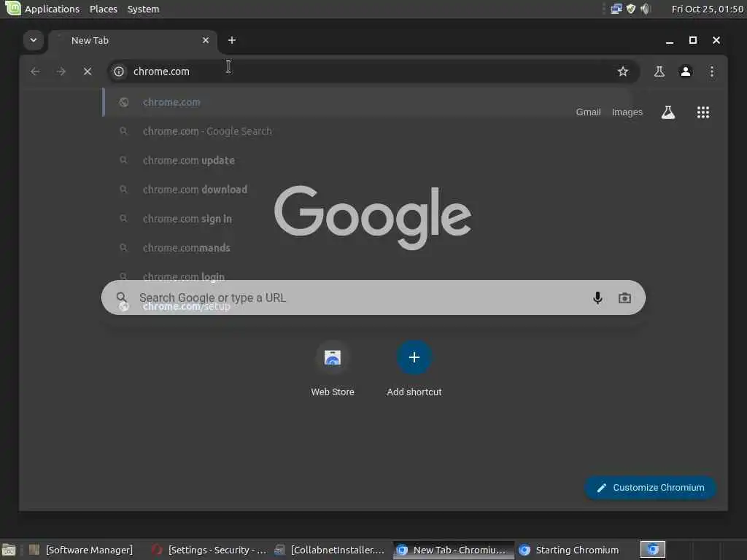The width and height of the screenshot is (747, 560).
Task: Minimize the Chromium window
Action: coord(670,41)
